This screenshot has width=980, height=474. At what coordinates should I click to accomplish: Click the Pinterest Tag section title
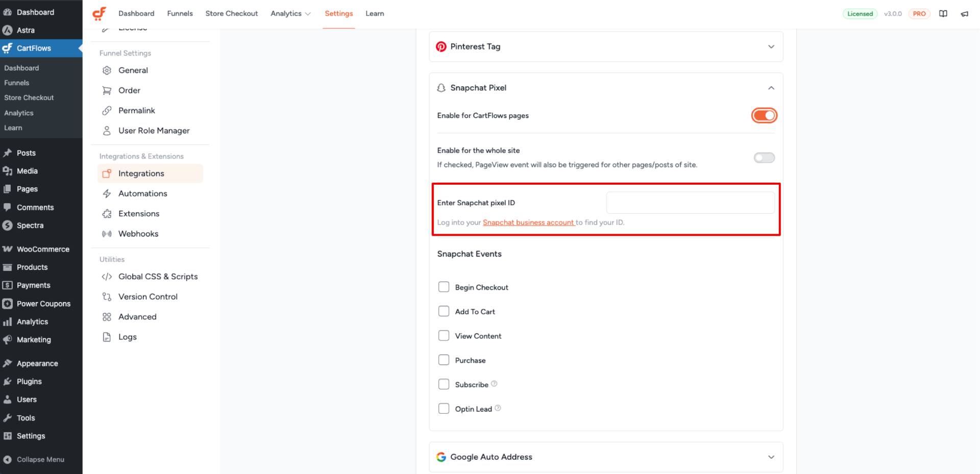tap(475, 46)
